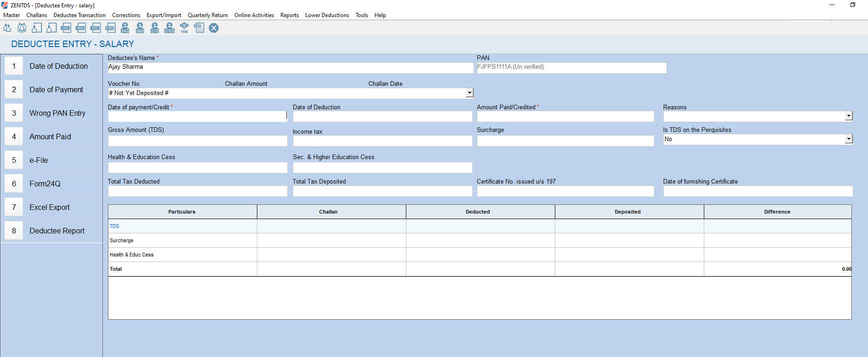
Task: Click the Total Tax Deducted field
Action: point(197,191)
